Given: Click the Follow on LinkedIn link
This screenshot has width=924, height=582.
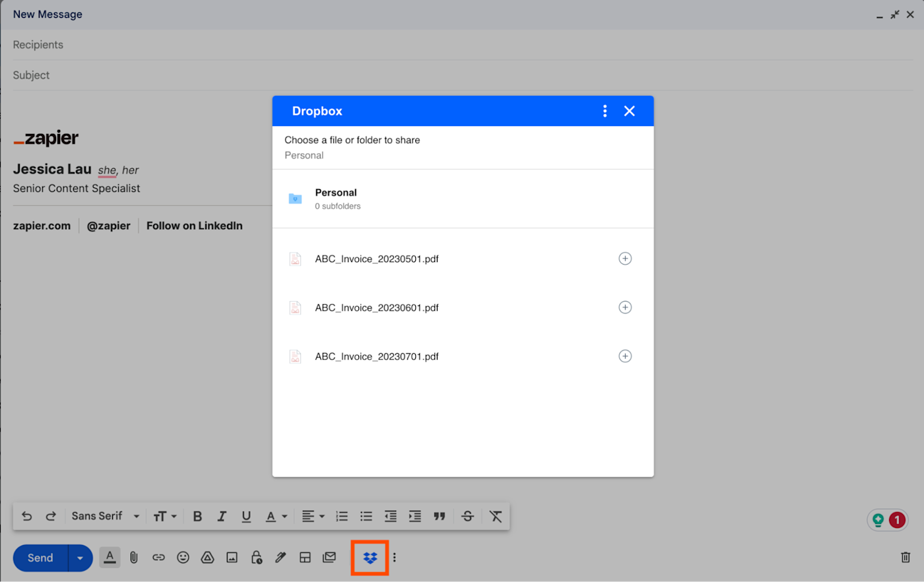Looking at the screenshot, I should pyautogui.click(x=195, y=226).
